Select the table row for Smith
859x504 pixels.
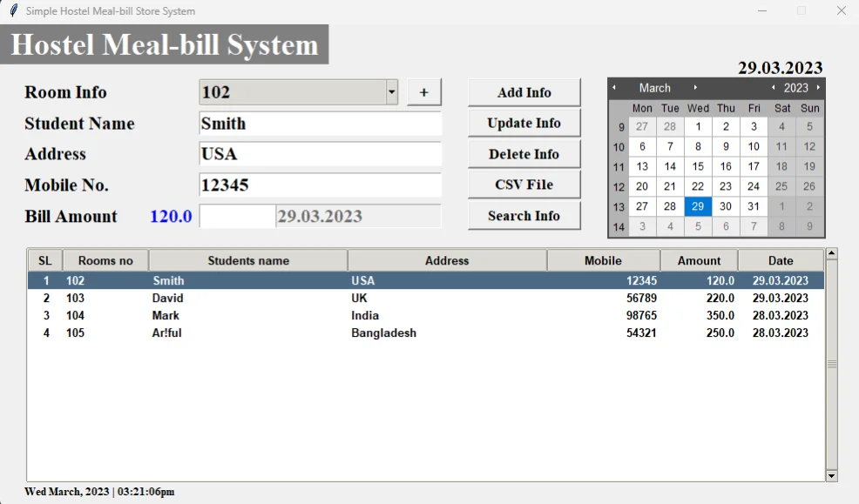(x=426, y=281)
